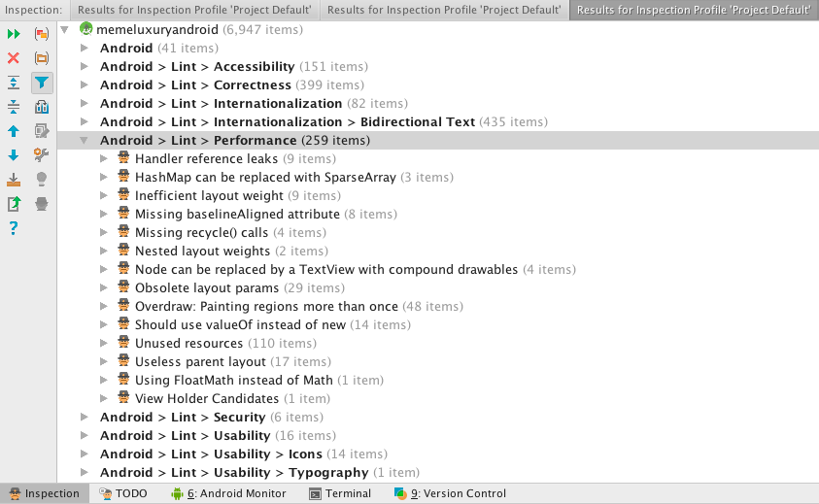The width and height of the screenshot is (819, 504).
Task: Open the Android Monitor tool window
Action: pos(228,493)
